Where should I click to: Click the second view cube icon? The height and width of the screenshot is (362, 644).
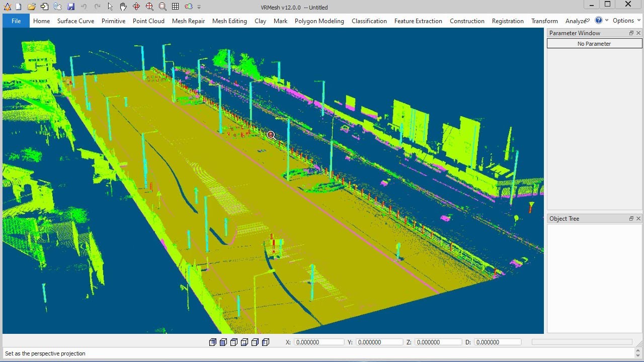pos(223,342)
